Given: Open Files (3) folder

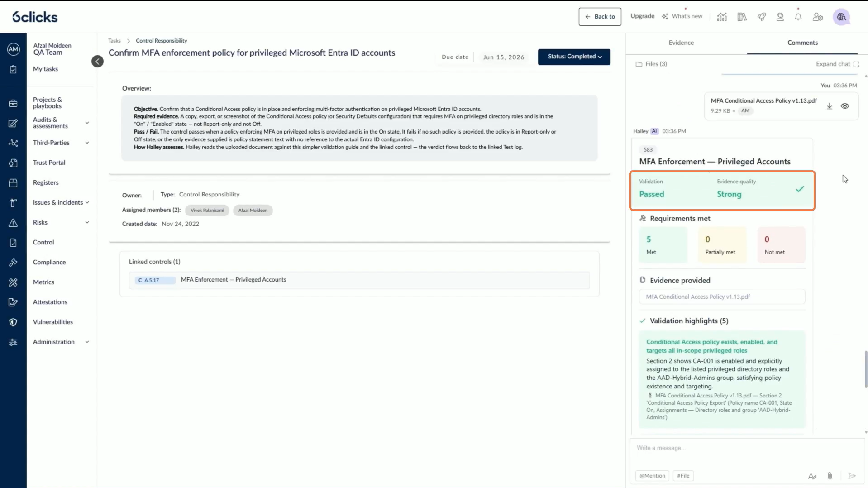Looking at the screenshot, I should (651, 64).
